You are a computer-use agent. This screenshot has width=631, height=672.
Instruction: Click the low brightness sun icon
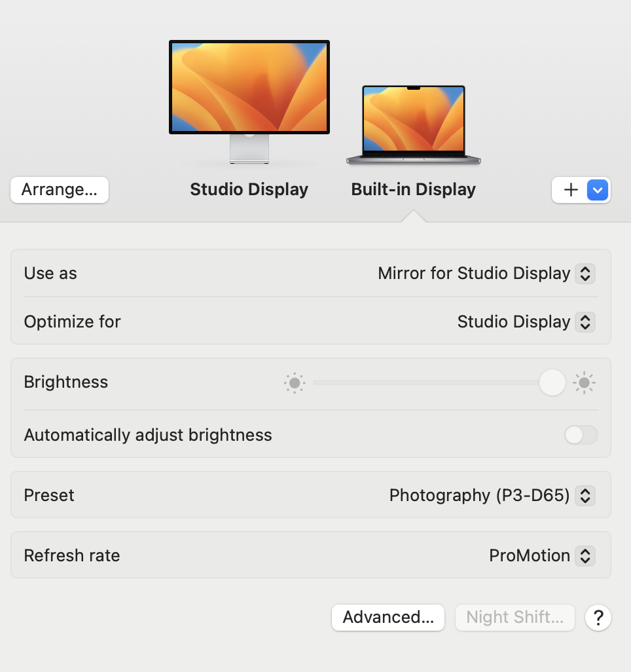pos(295,383)
